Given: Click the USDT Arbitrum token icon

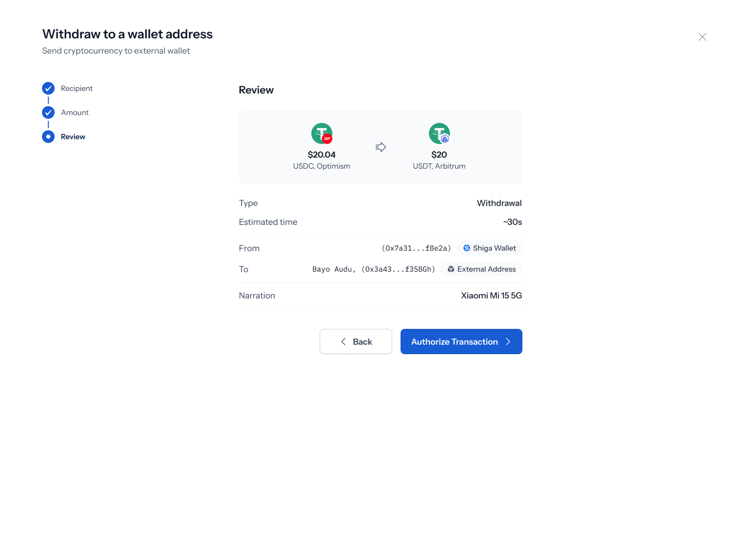Looking at the screenshot, I should coord(439,133).
